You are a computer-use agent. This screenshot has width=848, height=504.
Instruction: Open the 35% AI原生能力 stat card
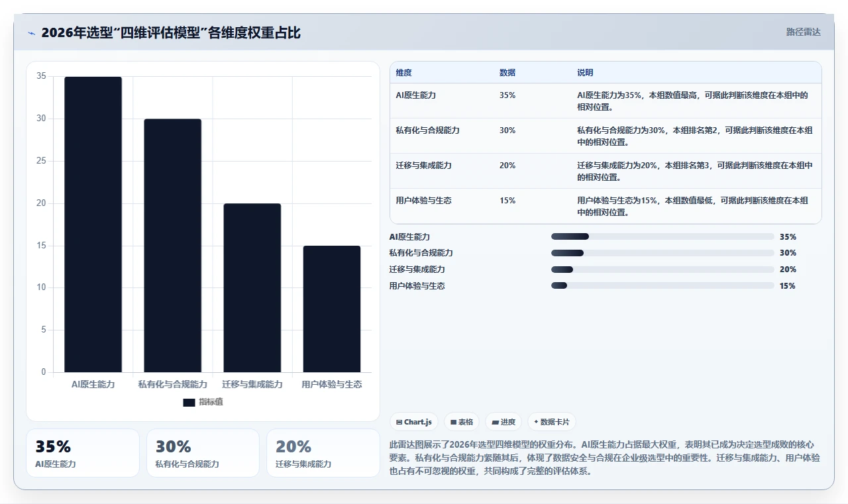tap(83, 453)
